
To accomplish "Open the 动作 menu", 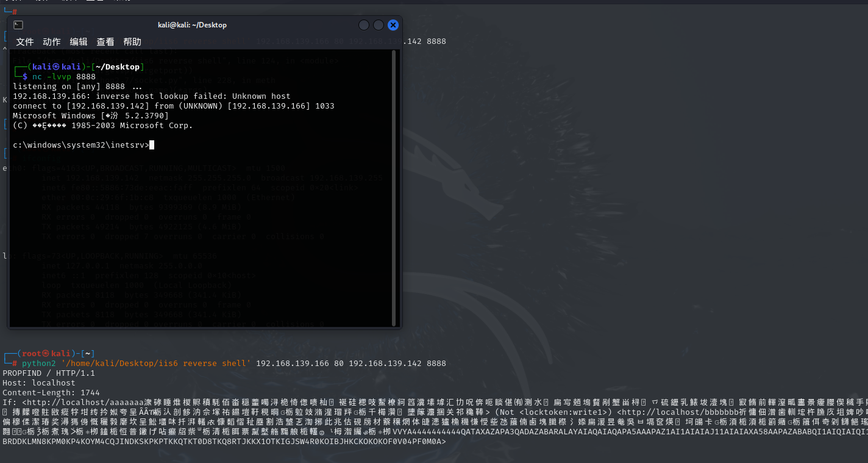I will pyautogui.click(x=52, y=42).
